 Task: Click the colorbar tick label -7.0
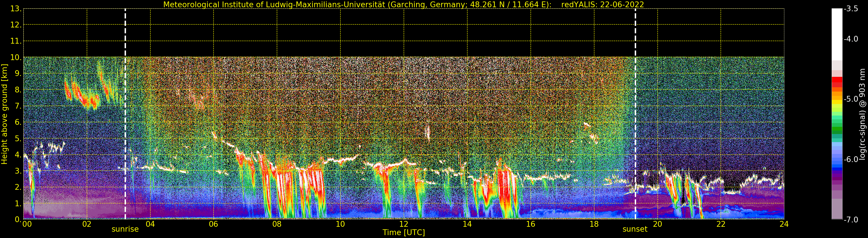[851, 220]
